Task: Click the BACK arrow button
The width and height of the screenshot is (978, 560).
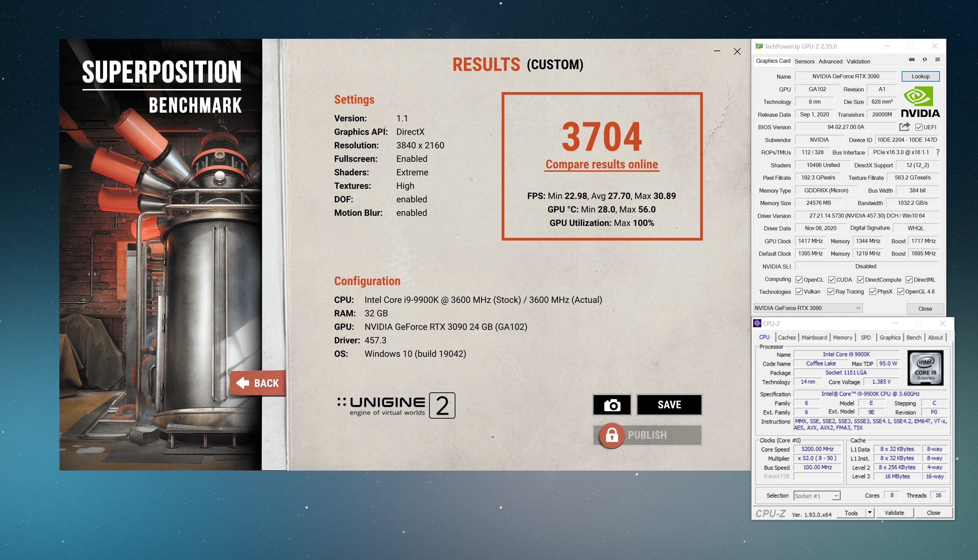Action: [x=258, y=383]
